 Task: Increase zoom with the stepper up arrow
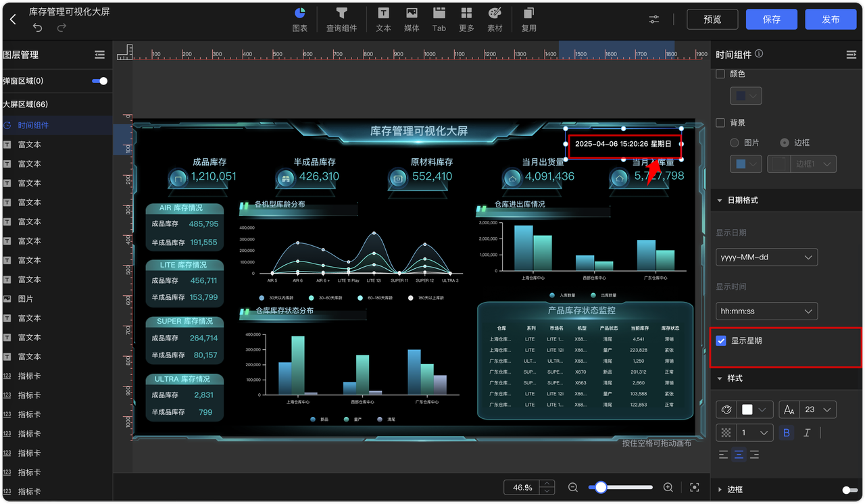click(547, 484)
